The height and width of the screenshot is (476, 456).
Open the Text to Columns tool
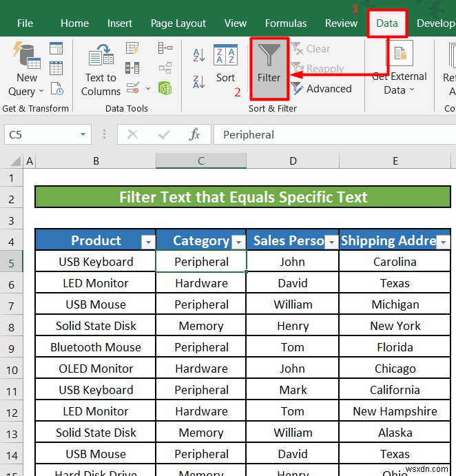[x=101, y=70]
